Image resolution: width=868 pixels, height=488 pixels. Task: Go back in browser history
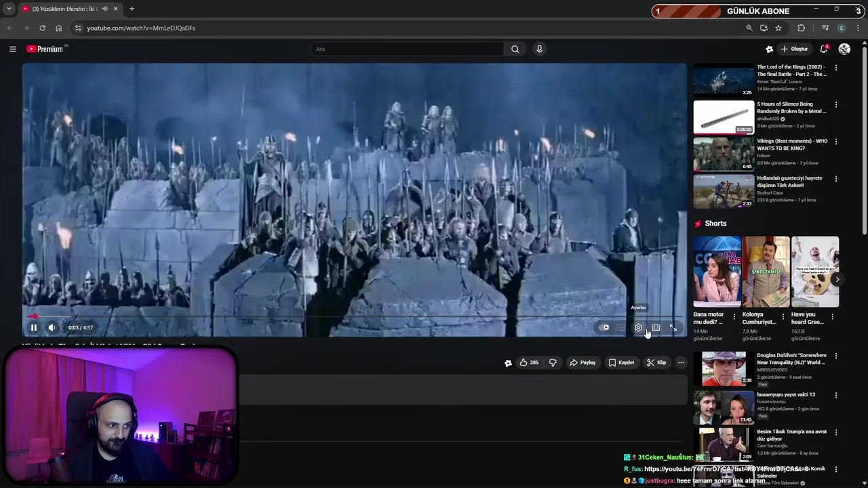tap(9, 28)
